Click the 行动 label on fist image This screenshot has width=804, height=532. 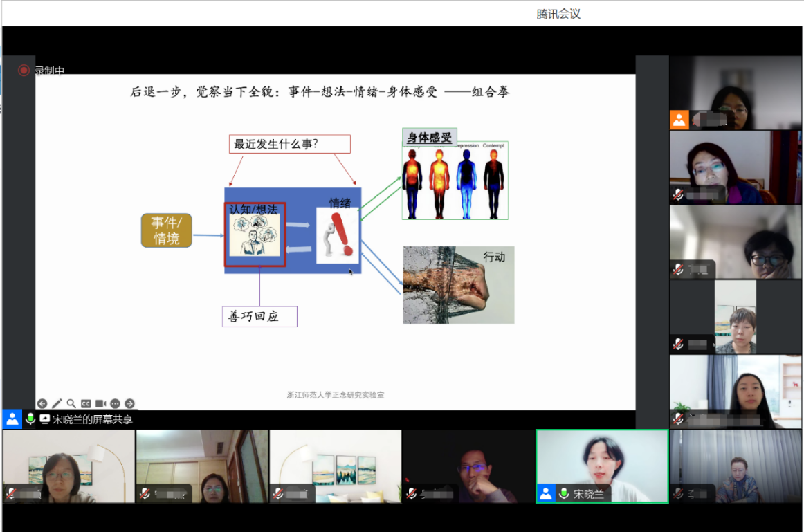click(494, 257)
